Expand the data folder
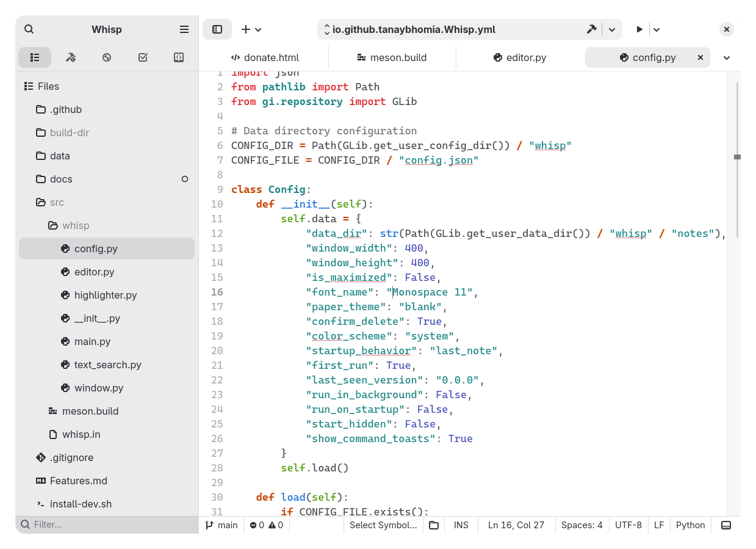The image size is (756, 549). tap(107, 156)
